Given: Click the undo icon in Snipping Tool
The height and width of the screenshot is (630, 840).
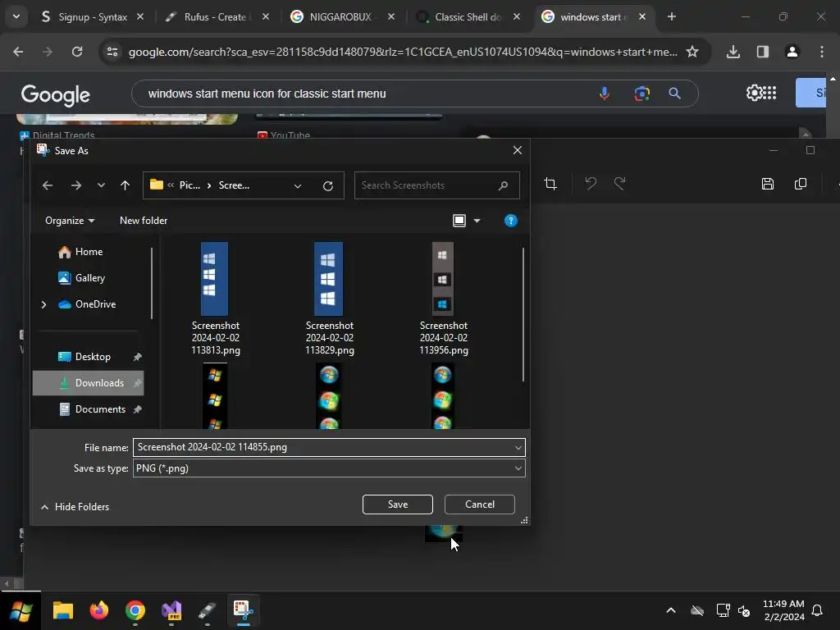Looking at the screenshot, I should pyautogui.click(x=591, y=184).
